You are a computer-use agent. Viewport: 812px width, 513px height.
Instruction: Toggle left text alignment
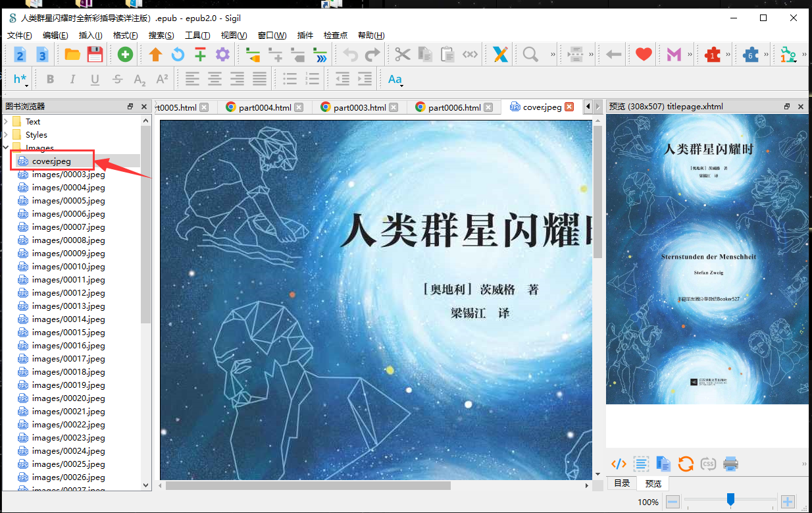point(192,80)
